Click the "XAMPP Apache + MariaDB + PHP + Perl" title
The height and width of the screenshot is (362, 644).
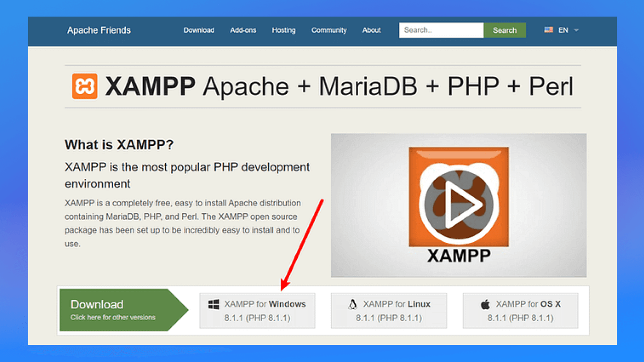point(339,86)
